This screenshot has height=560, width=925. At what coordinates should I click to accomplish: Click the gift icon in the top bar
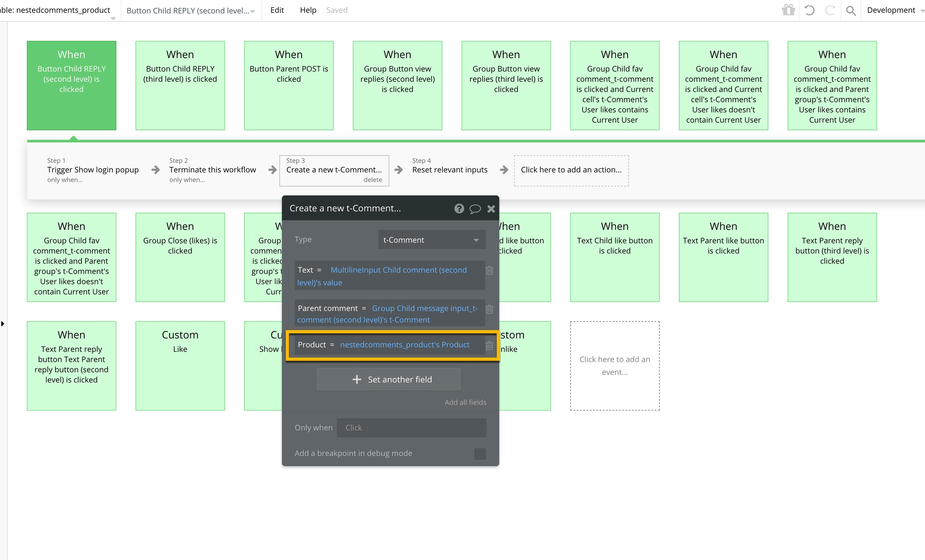(788, 10)
